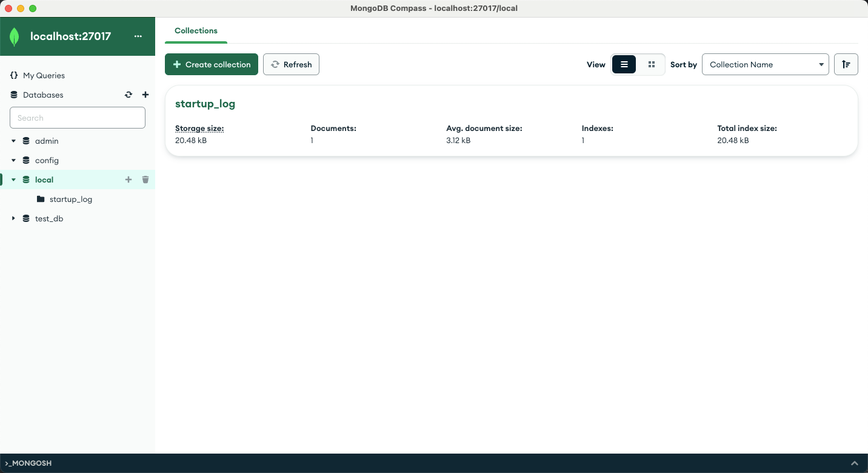The height and width of the screenshot is (473, 868).
Task: Click Create collection button
Action: pyautogui.click(x=212, y=65)
